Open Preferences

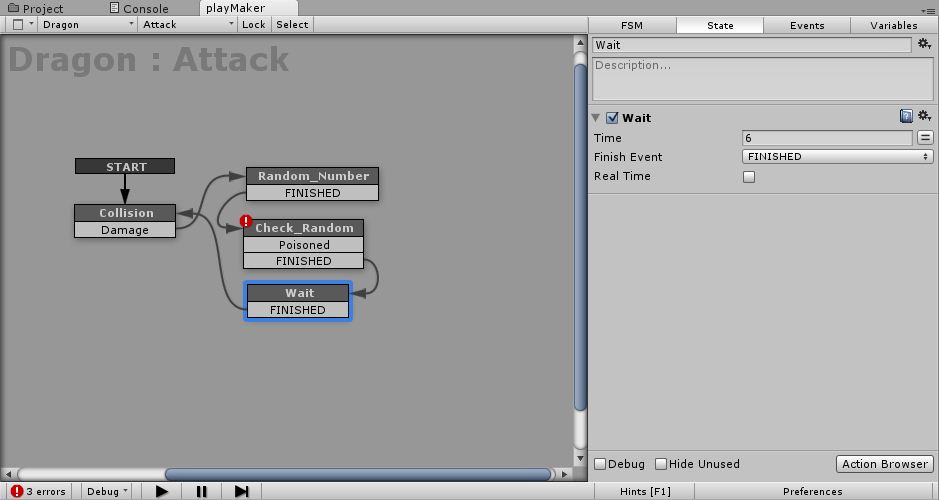(x=813, y=492)
